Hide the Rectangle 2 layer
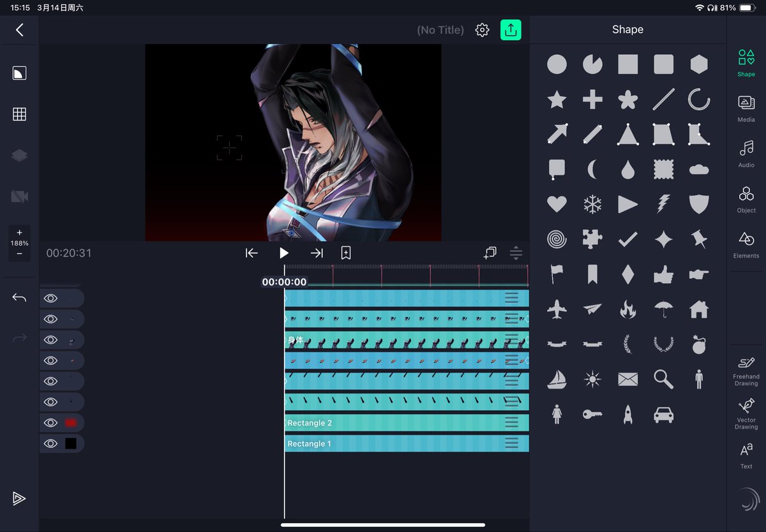766x532 pixels. (50, 423)
